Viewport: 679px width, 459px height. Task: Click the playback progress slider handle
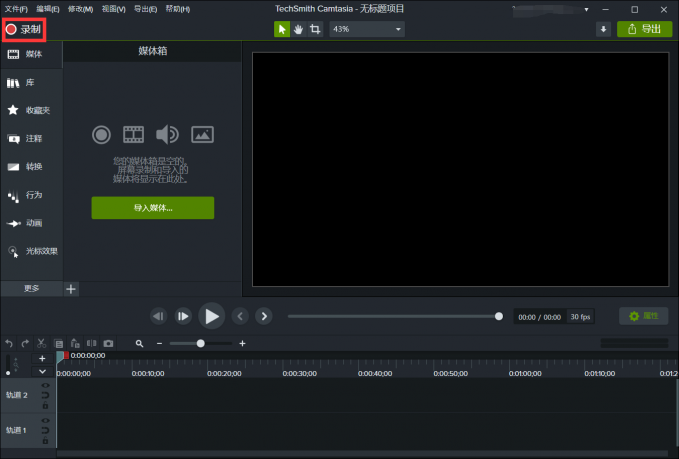[x=499, y=317]
